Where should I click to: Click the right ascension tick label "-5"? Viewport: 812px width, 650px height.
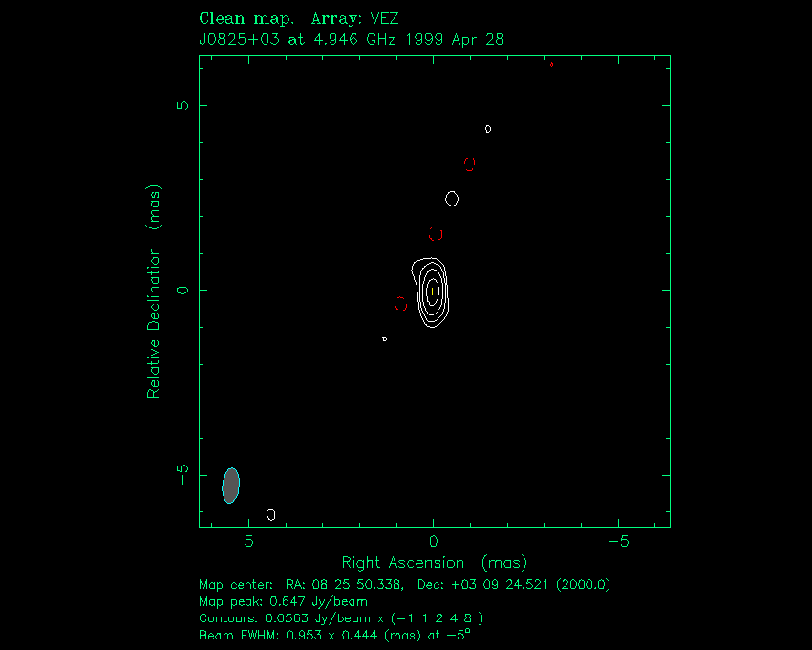[x=618, y=542]
